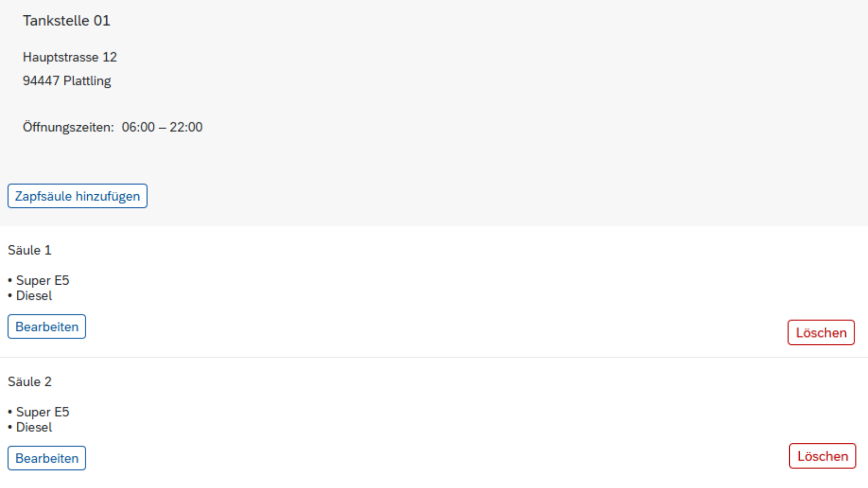Edit Säule 1 with its Bearbeiten button
Image resolution: width=868 pixels, height=488 pixels.
[x=47, y=327]
